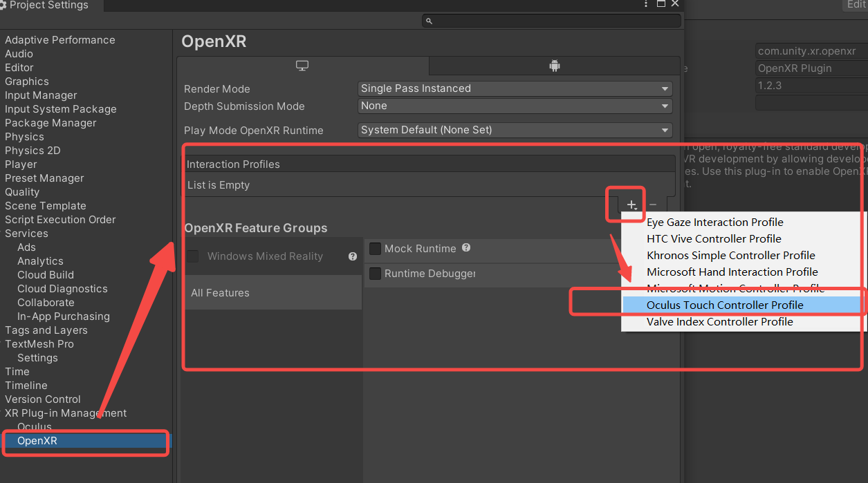Add an interaction profile with plus icon
Image resolution: width=868 pixels, height=483 pixels.
click(x=631, y=205)
